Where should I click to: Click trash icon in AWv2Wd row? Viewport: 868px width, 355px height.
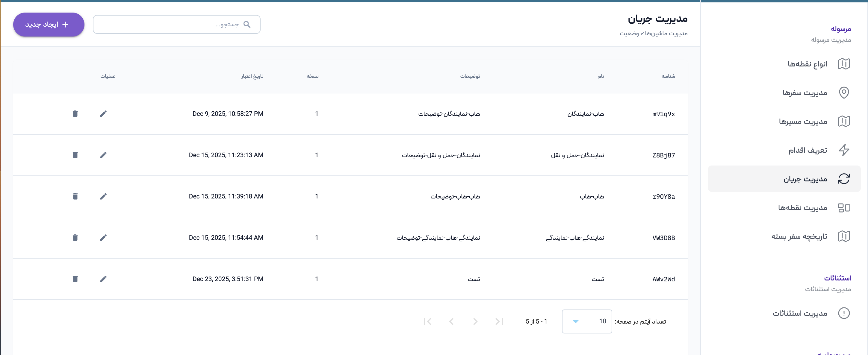[x=75, y=279]
